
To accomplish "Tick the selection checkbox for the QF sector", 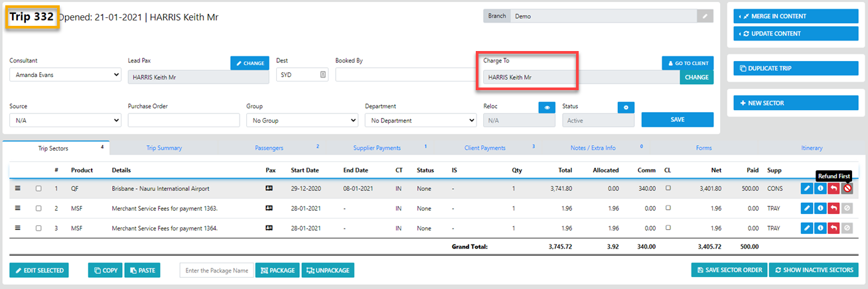I will pos(38,189).
